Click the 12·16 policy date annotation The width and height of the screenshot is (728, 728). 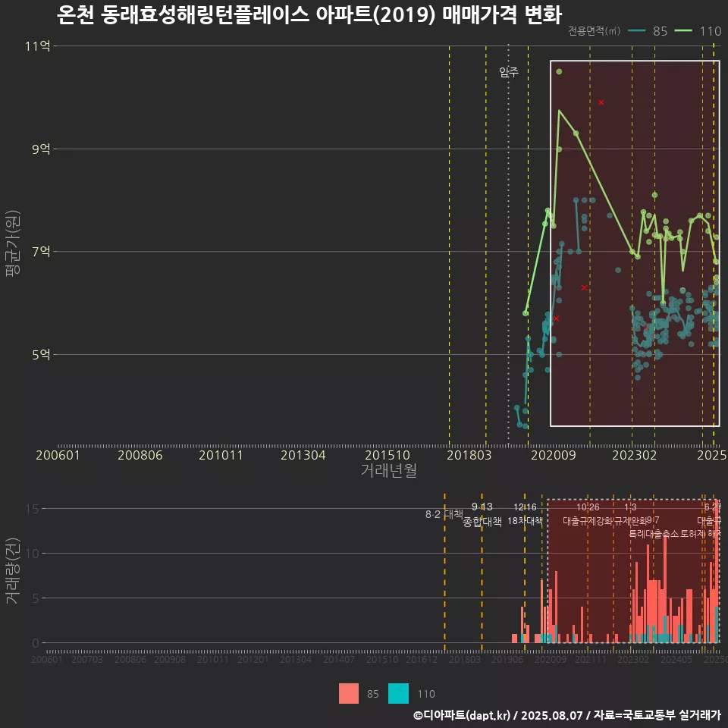(525, 507)
